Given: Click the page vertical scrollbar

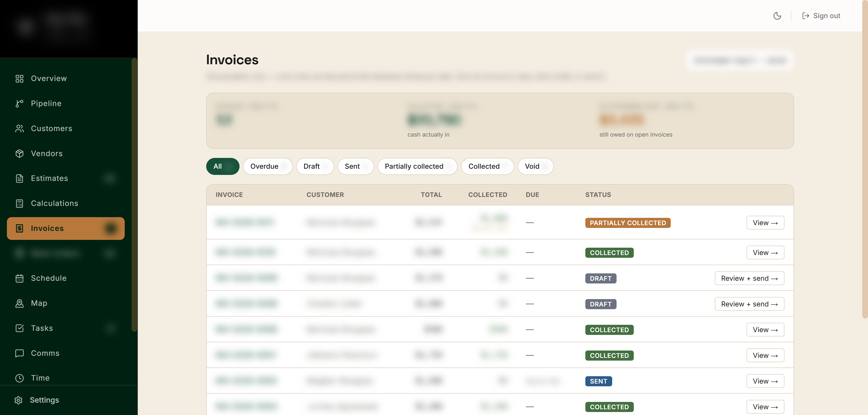Looking at the screenshot, I should [x=865, y=159].
